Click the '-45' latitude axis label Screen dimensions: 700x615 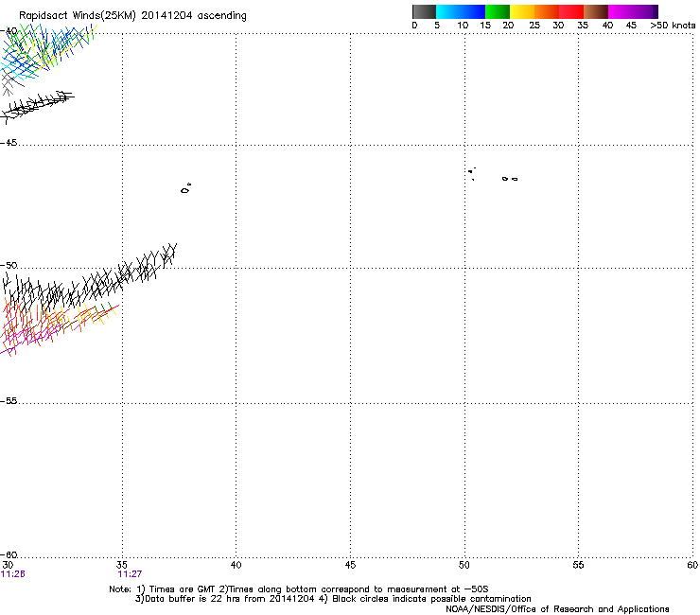point(9,143)
